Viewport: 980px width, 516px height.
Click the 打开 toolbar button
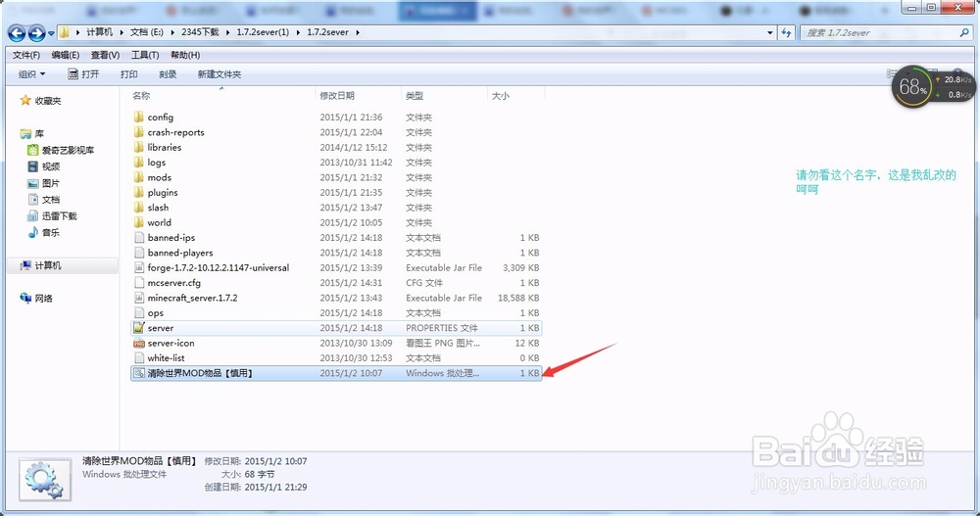coord(83,73)
